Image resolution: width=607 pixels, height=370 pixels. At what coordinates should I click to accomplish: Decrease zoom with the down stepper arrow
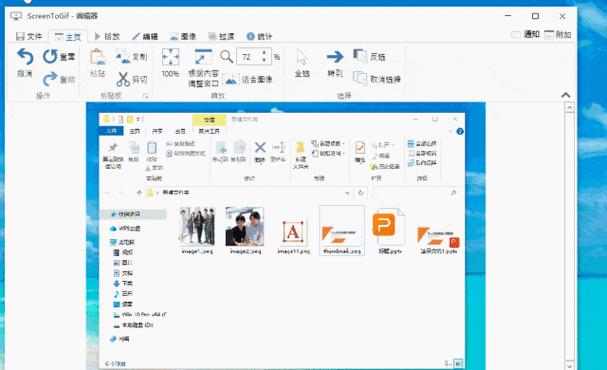pos(264,61)
